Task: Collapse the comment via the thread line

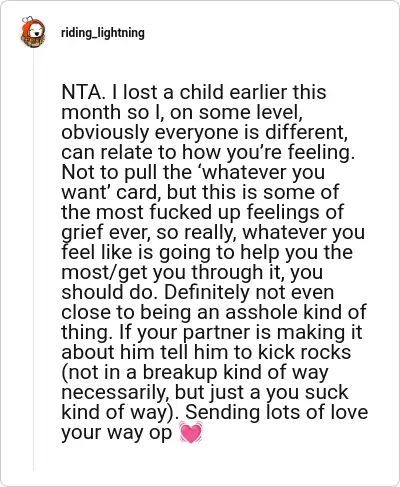Action: [x=33, y=259]
